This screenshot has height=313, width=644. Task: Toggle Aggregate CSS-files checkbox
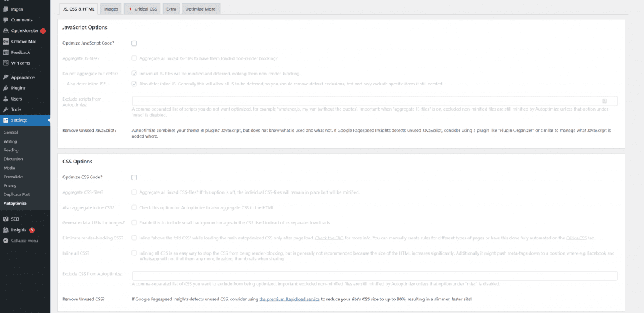135,192
